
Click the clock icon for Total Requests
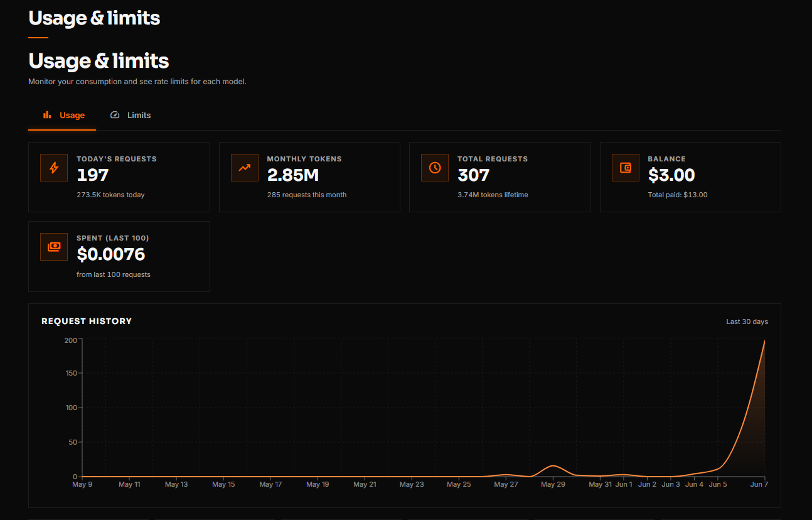click(435, 168)
